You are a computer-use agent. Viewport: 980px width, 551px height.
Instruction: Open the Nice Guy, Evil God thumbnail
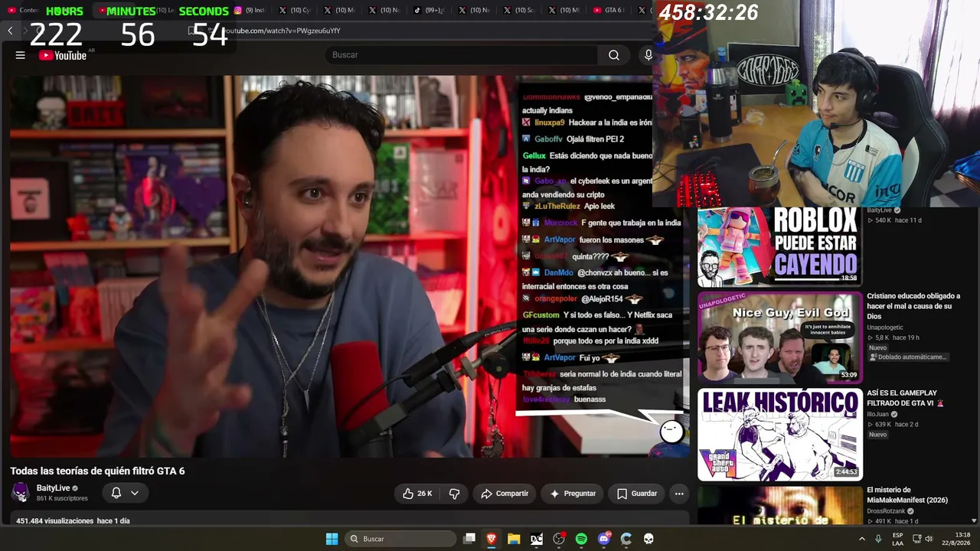tap(779, 337)
